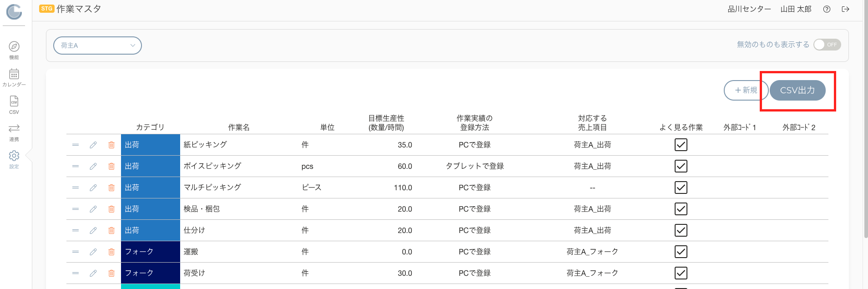Click the よく見る作業 column header
The image size is (868, 289).
coord(681,127)
